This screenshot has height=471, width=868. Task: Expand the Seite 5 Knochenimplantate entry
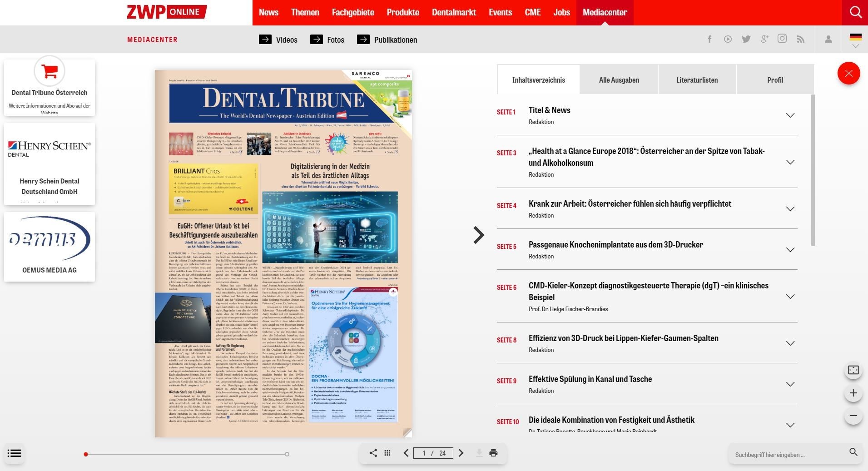(790, 250)
